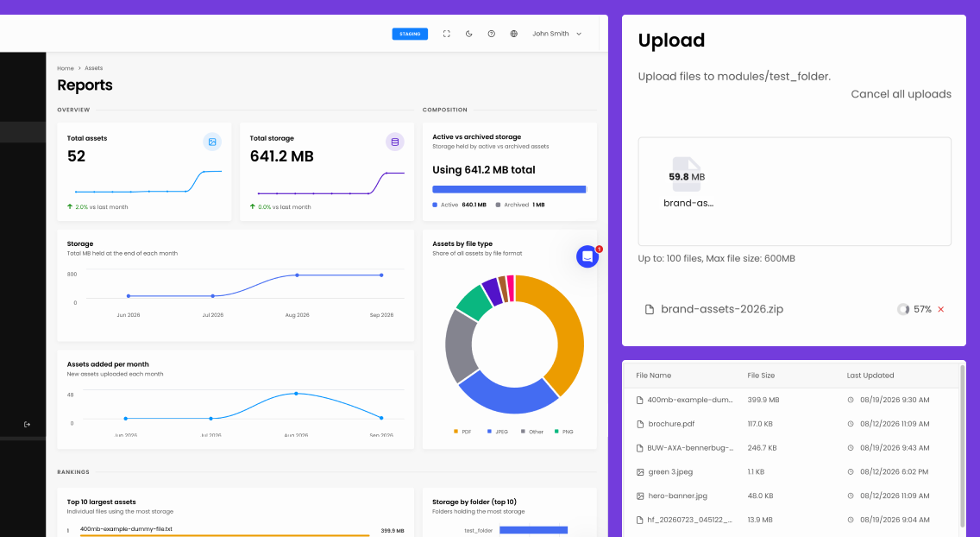This screenshot has height=537, width=980.
Task: Switch to dark mode using moon icon
Action: point(468,34)
